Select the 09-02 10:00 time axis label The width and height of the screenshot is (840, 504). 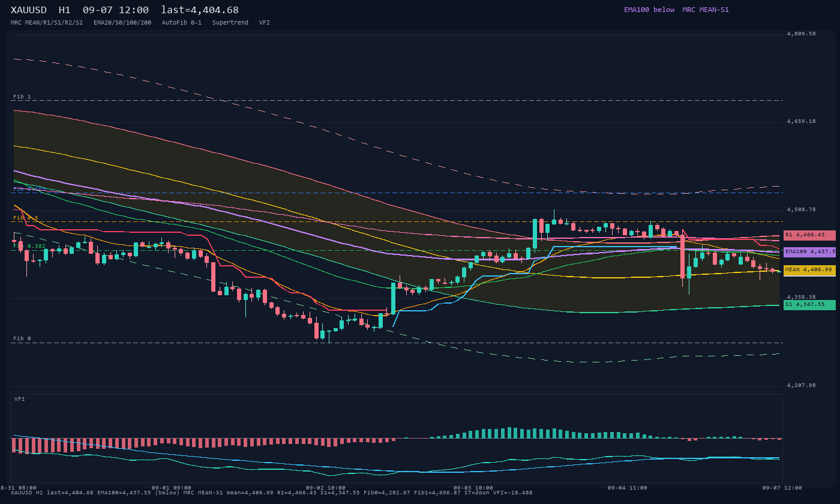[326, 488]
